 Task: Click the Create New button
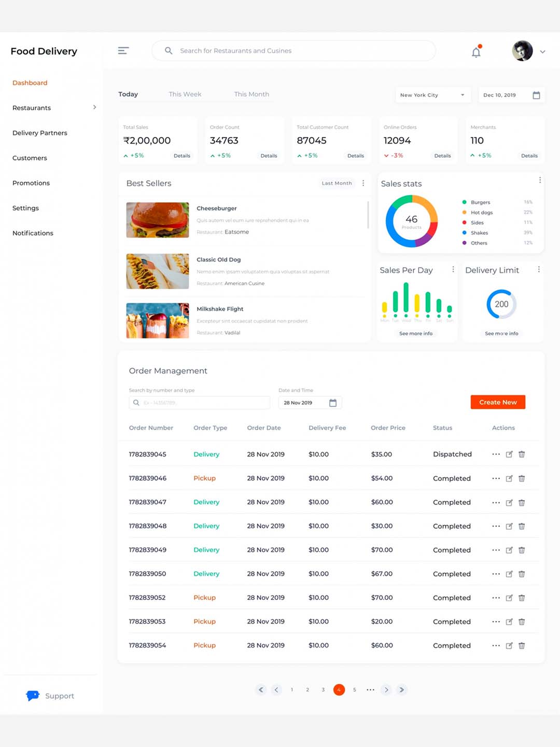[x=497, y=402]
